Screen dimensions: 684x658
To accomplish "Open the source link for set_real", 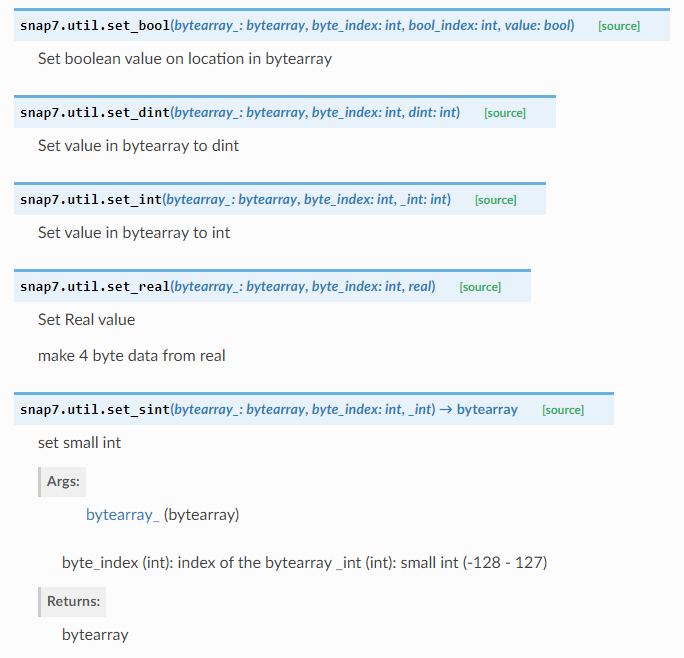I will [x=480, y=287].
